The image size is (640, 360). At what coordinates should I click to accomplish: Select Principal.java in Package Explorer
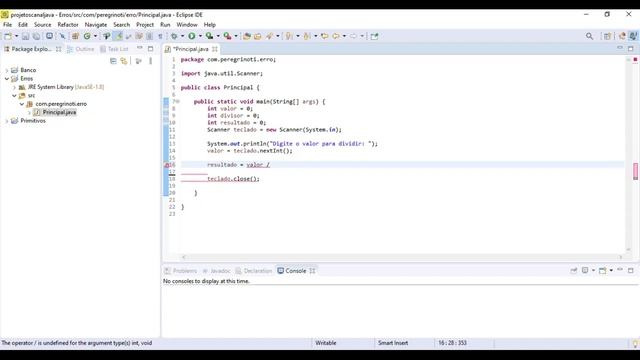[x=55, y=112]
